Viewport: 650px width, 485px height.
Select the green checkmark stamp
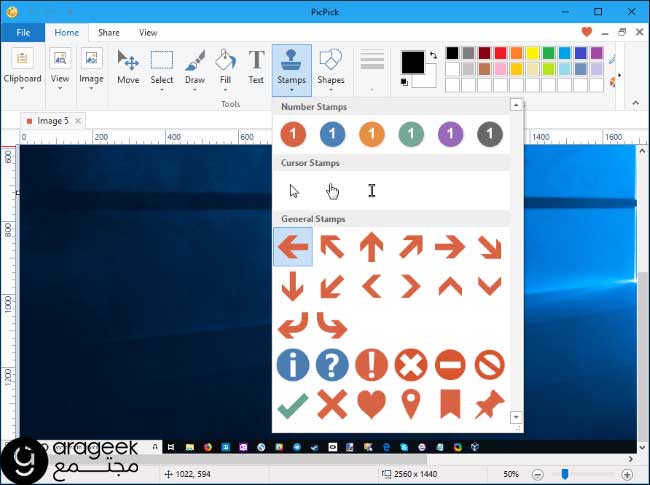(x=293, y=405)
